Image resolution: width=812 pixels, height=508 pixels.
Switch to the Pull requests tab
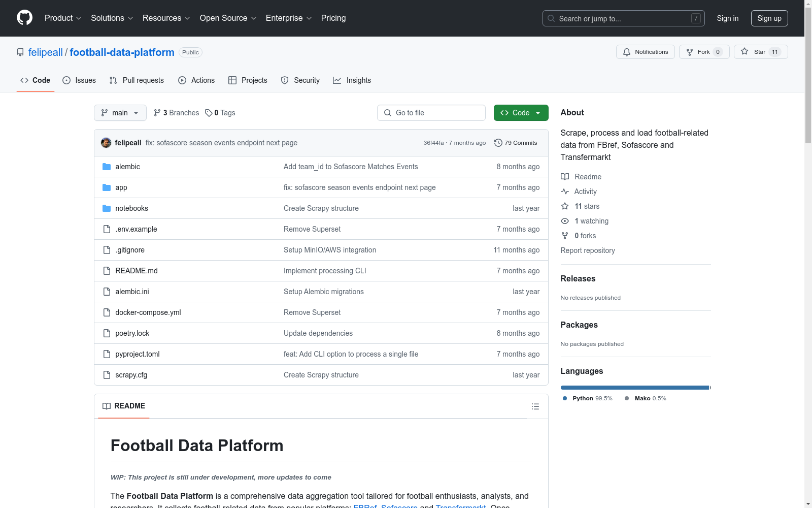(x=137, y=80)
